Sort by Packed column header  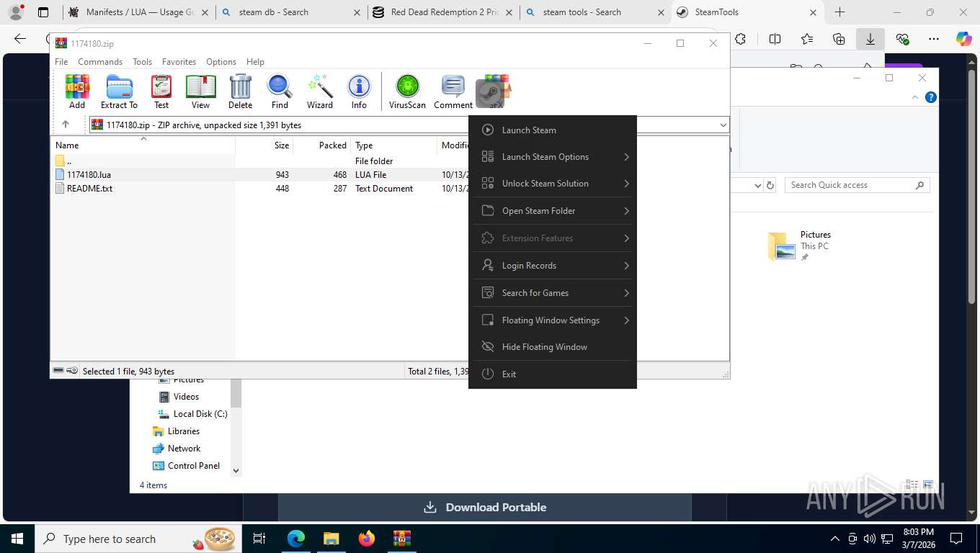(321, 145)
